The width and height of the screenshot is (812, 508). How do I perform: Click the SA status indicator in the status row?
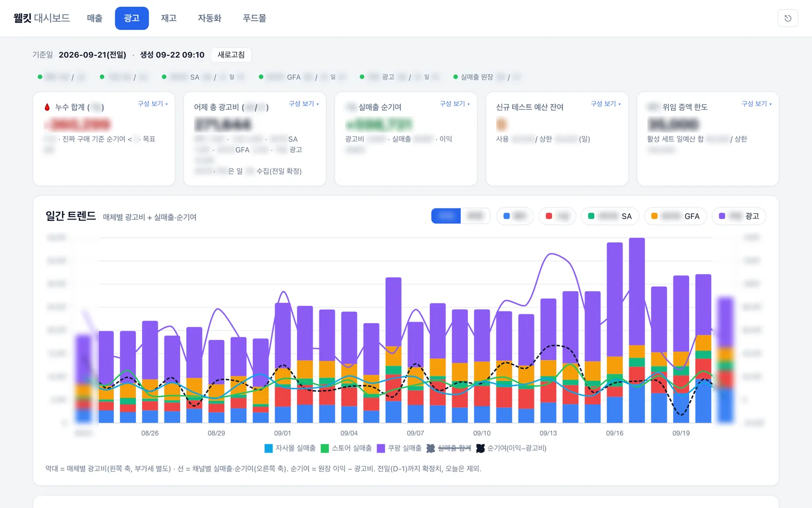click(x=203, y=77)
